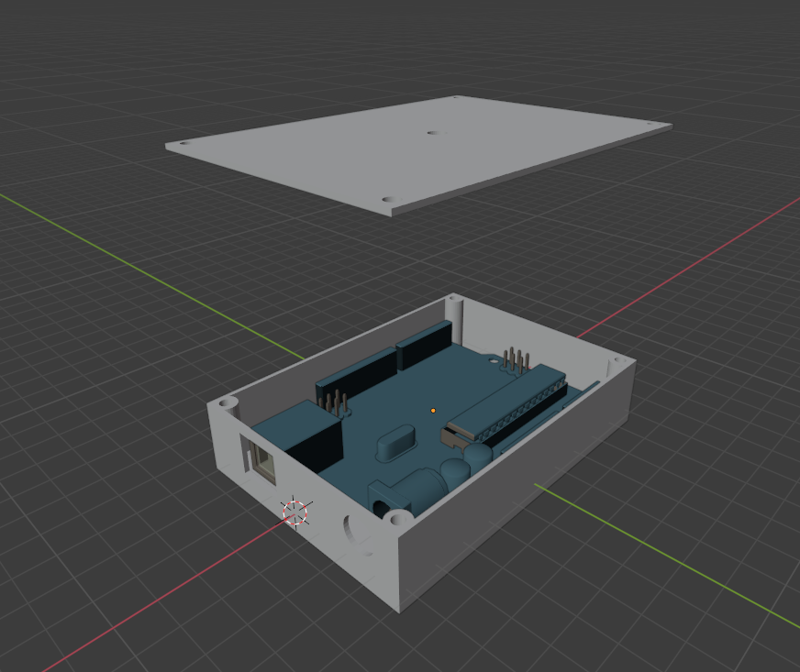This screenshot has height=672, width=800.
Task: Click the orange object origin dot
Action: (433, 411)
